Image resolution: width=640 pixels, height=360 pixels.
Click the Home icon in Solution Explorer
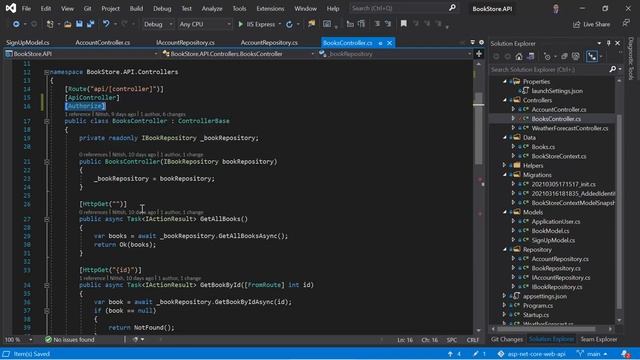(519, 57)
